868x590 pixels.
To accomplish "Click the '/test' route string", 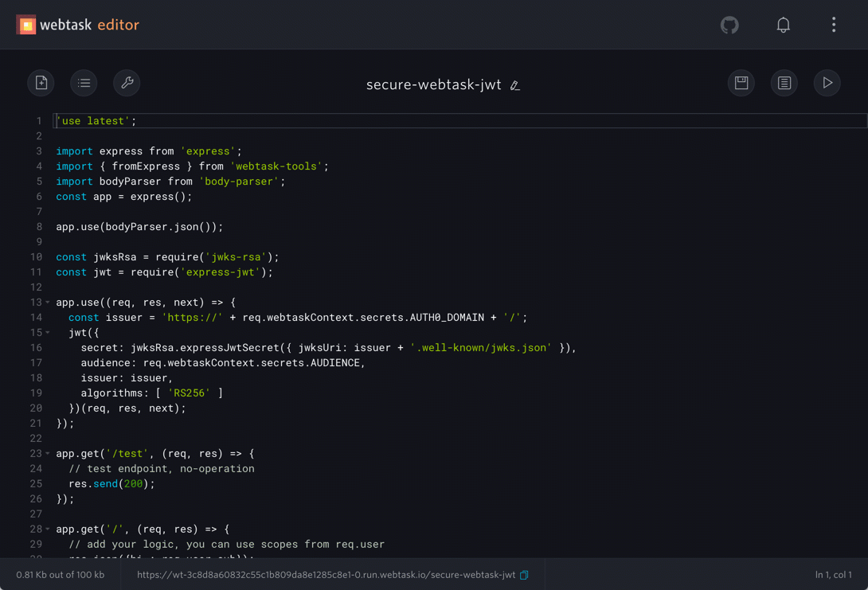I will (127, 454).
